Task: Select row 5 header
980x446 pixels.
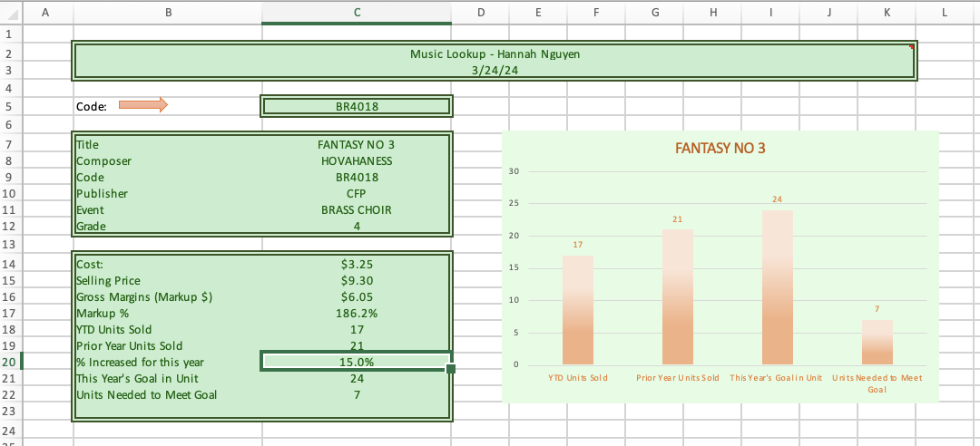Action: (x=10, y=106)
